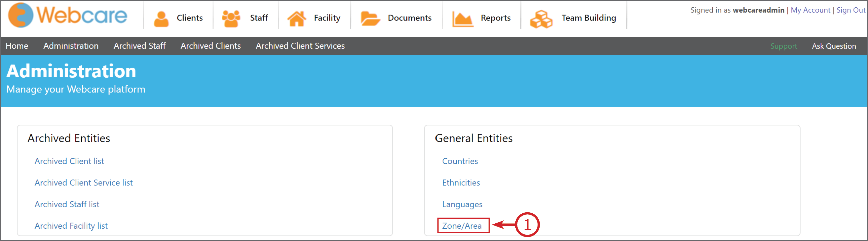Open Archived Client Services
The width and height of the screenshot is (868, 241).
[300, 46]
